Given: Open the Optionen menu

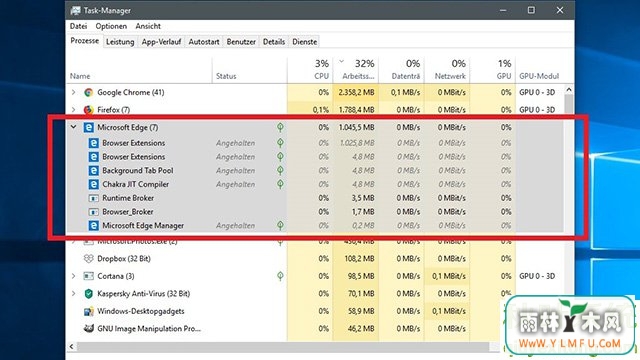Looking at the screenshot, I should [x=111, y=26].
